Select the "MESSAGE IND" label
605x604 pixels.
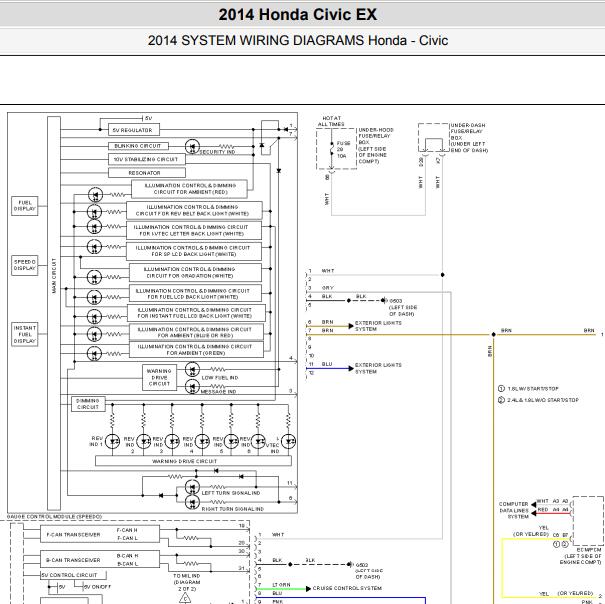[218, 391]
